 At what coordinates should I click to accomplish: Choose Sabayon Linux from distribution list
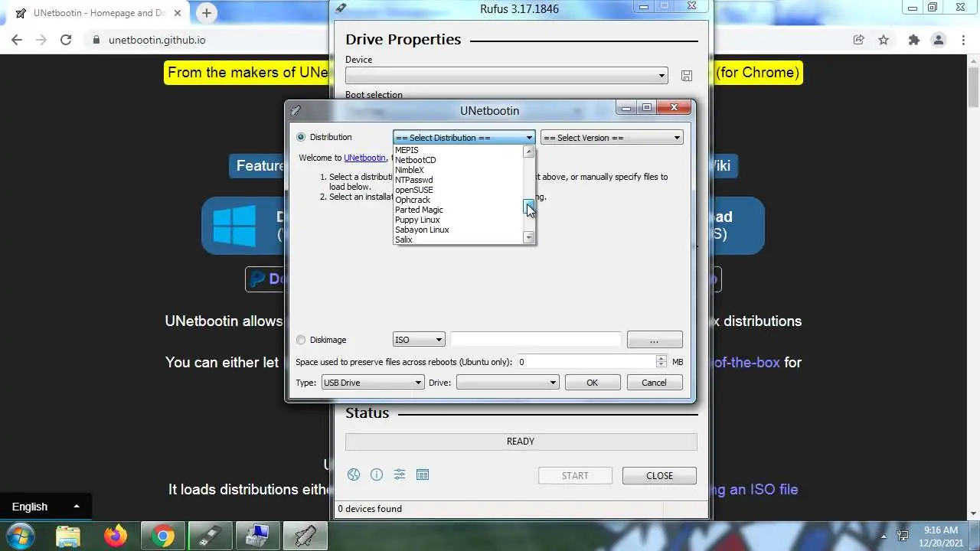[x=458, y=230]
